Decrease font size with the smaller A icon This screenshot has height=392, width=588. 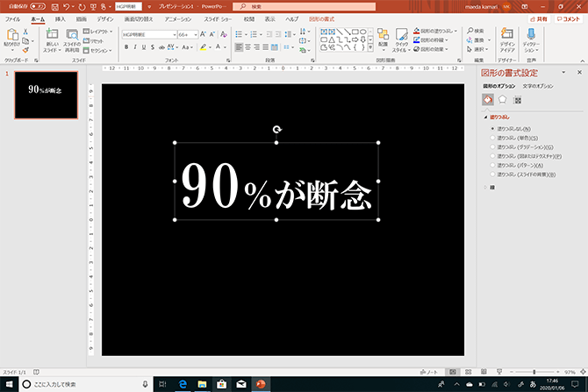point(212,34)
